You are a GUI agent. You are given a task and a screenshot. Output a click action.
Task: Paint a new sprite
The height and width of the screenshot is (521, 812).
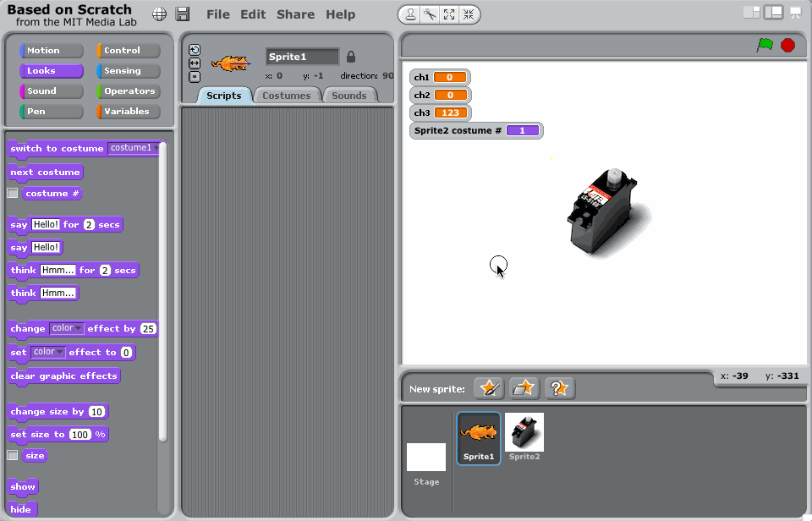point(489,388)
